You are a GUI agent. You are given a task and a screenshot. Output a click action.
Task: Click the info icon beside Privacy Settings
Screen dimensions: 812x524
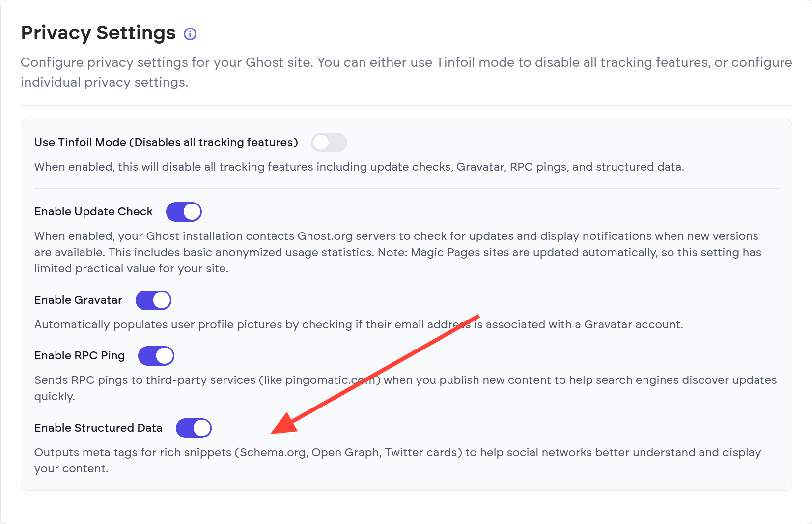pos(190,34)
